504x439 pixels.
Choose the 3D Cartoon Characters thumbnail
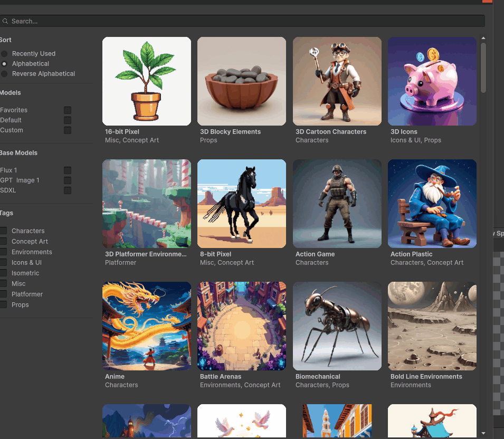coord(337,81)
